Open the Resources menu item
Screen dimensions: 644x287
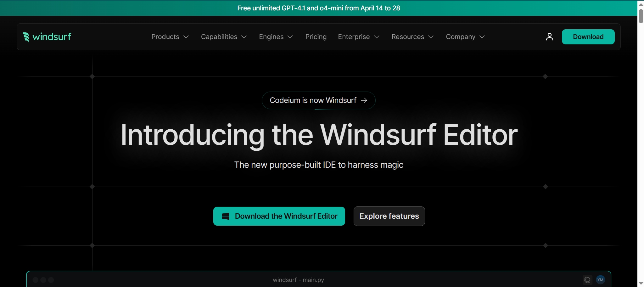412,37
